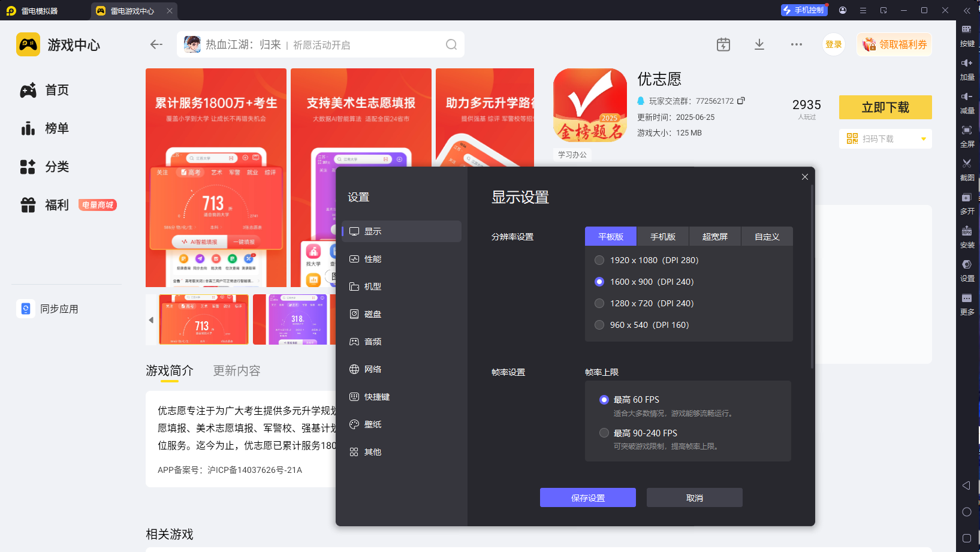Open 磁盘 settings category
This screenshot has width=980, height=552.
[x=402, y=314]
